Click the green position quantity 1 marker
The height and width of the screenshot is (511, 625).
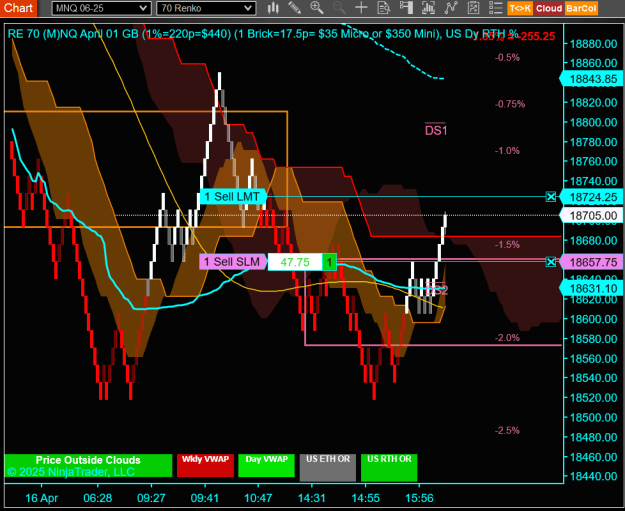point(329,262)
